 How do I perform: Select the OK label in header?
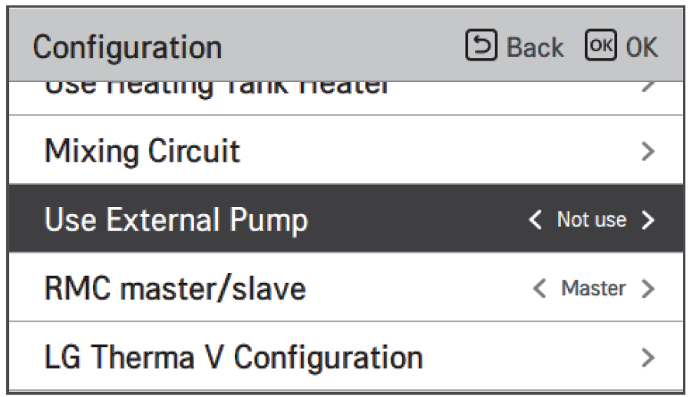(x=642, y=47)
